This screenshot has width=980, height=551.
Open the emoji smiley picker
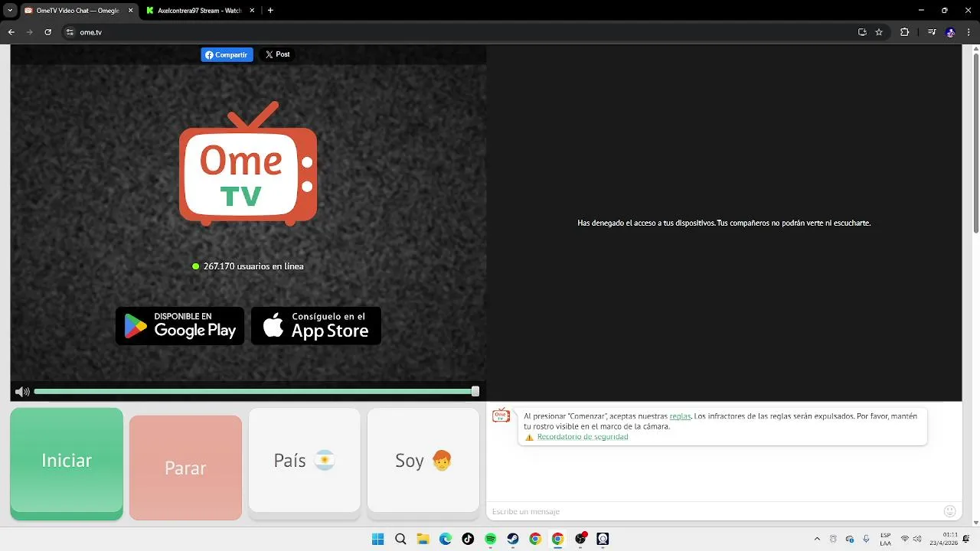pyautogui.click(x=950, y=511)
